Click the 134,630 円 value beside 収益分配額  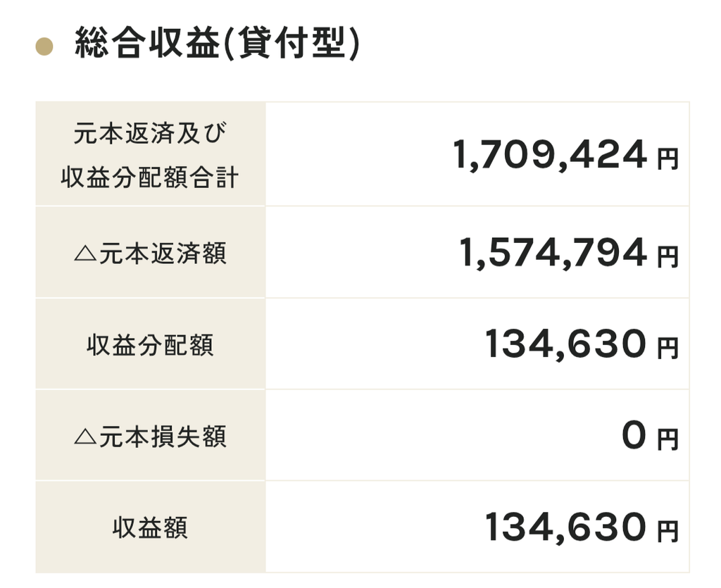582,344
